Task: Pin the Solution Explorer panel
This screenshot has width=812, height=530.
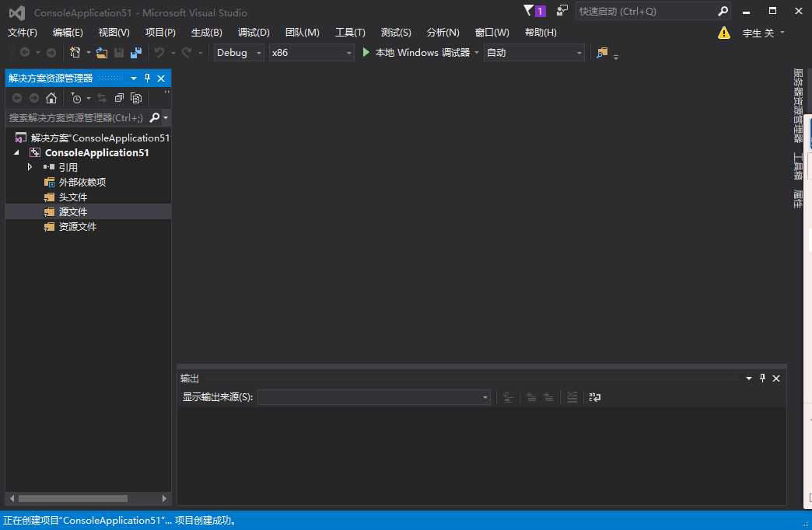Action: click(148, 78)
